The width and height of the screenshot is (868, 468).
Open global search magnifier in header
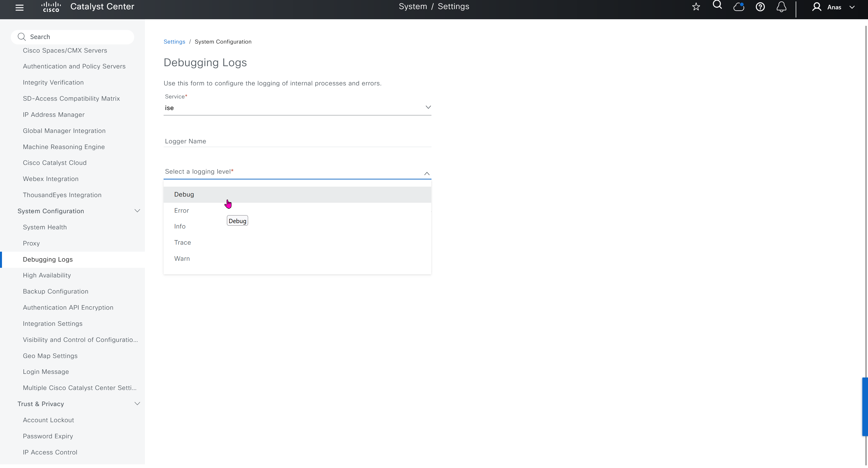(717, 5)
